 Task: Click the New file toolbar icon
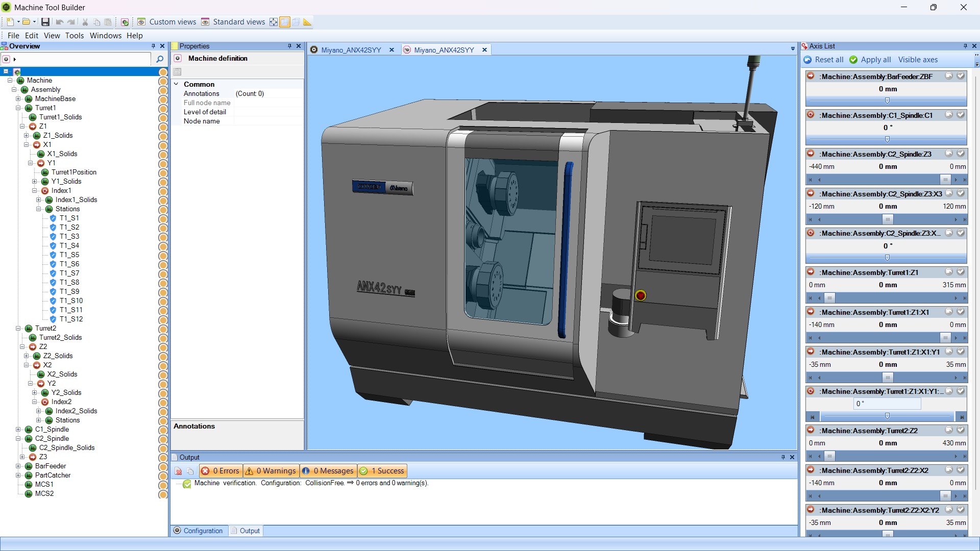point(10,22)
